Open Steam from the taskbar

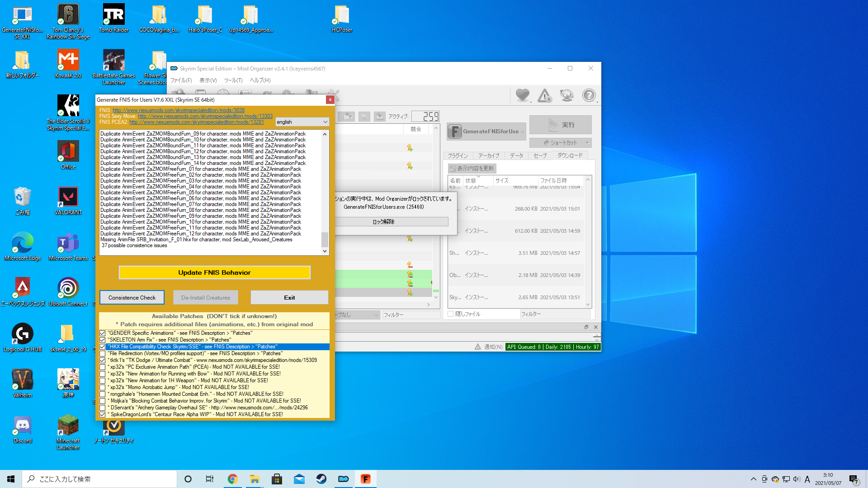coord(321,479)
